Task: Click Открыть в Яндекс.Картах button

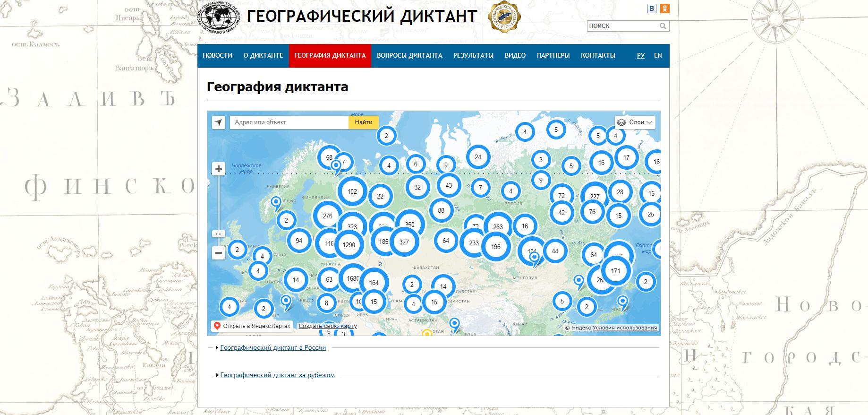Action: coord(252,326)
